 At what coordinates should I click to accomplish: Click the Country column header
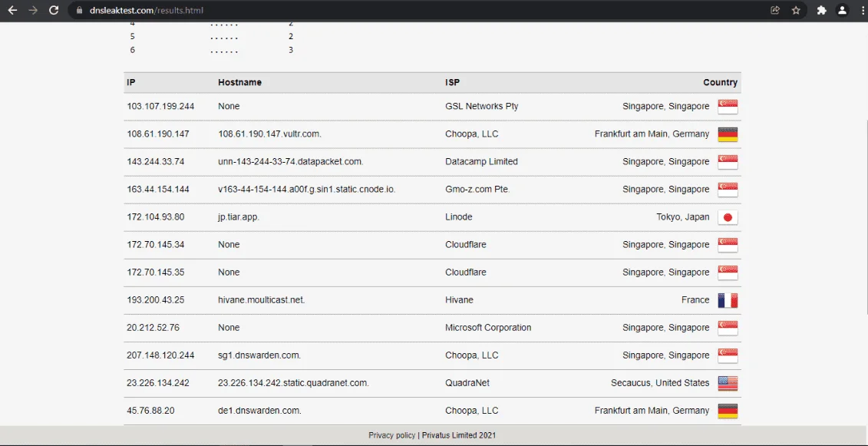coord(720,83)
